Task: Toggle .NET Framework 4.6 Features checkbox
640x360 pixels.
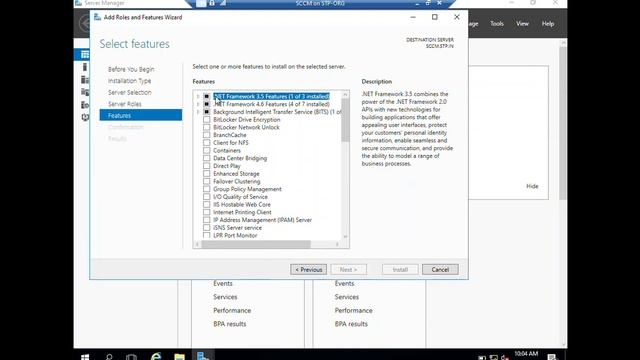Action: (x=207, y=104)
